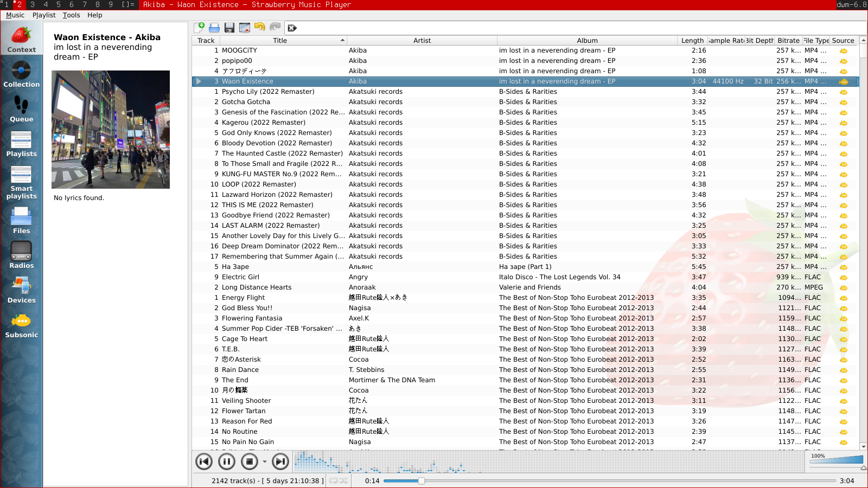Sort by the Length column header

click(x=693, y=41)
